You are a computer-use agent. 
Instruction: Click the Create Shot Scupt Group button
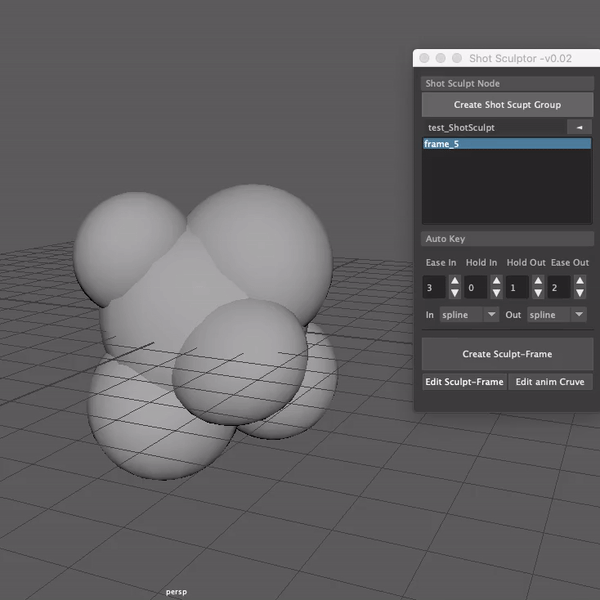pyautogui.click(x=507, y=104)
